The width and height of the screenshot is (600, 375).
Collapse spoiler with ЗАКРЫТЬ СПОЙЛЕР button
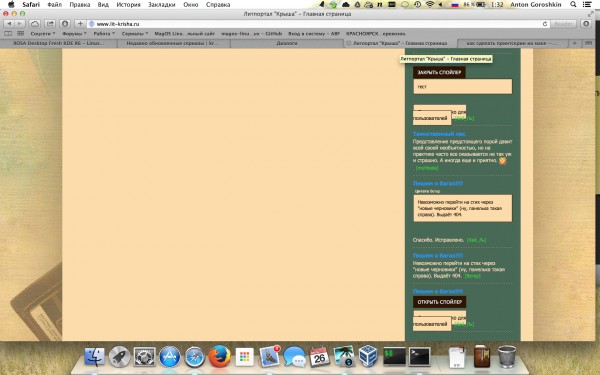439,72
